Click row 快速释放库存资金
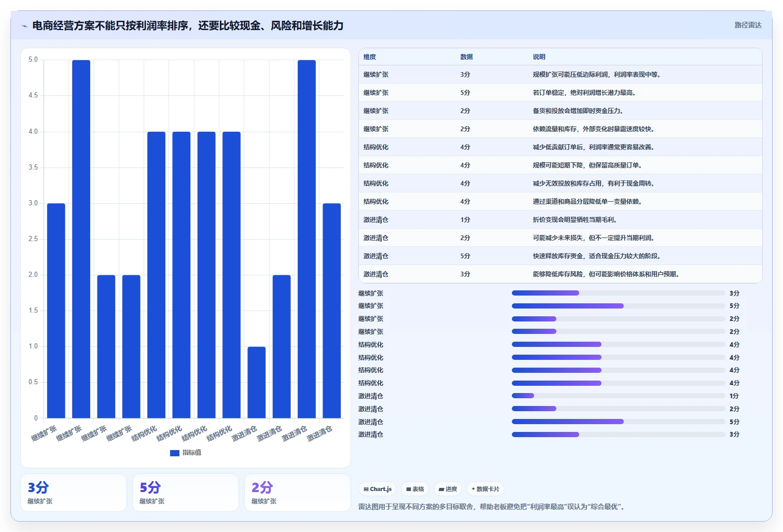The image size is (783, 532). click(560, 256)
